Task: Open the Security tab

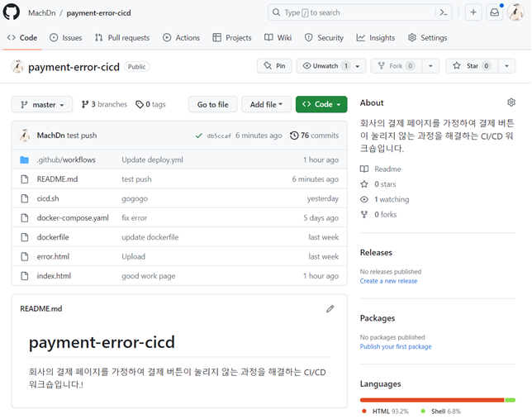Action: coord(324,38)
